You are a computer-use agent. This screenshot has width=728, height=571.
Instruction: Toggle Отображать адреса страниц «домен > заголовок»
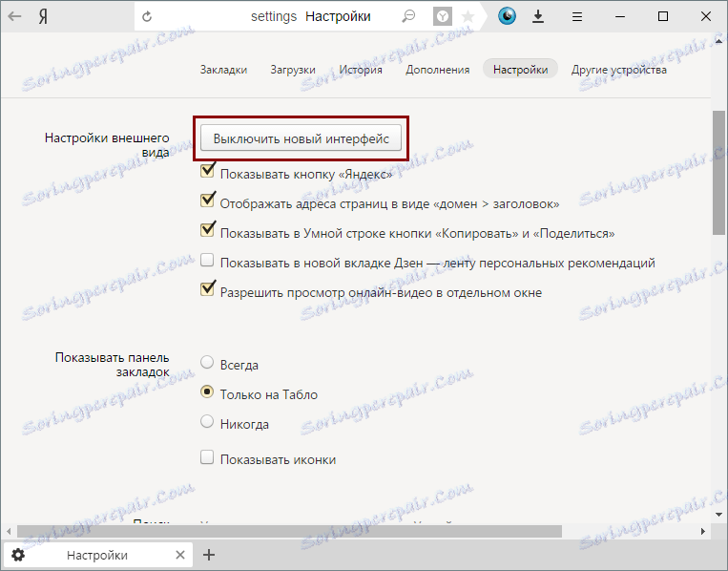pyautogui.click(x=208, y=201)
